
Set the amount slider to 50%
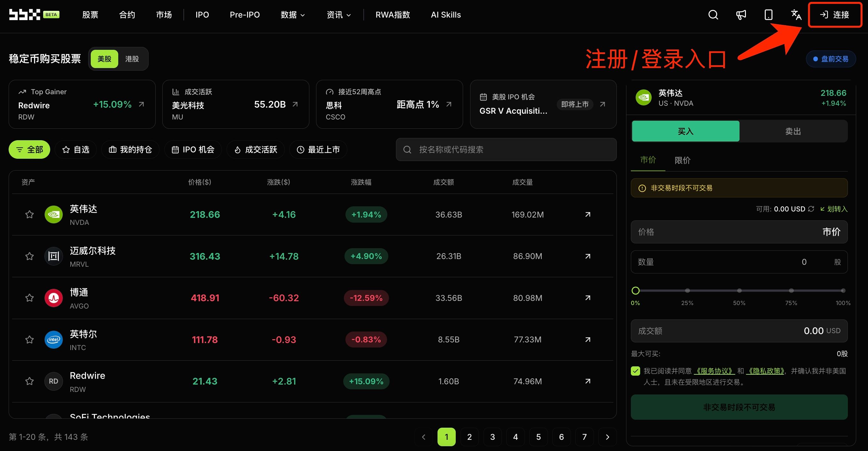click(739, 290)
